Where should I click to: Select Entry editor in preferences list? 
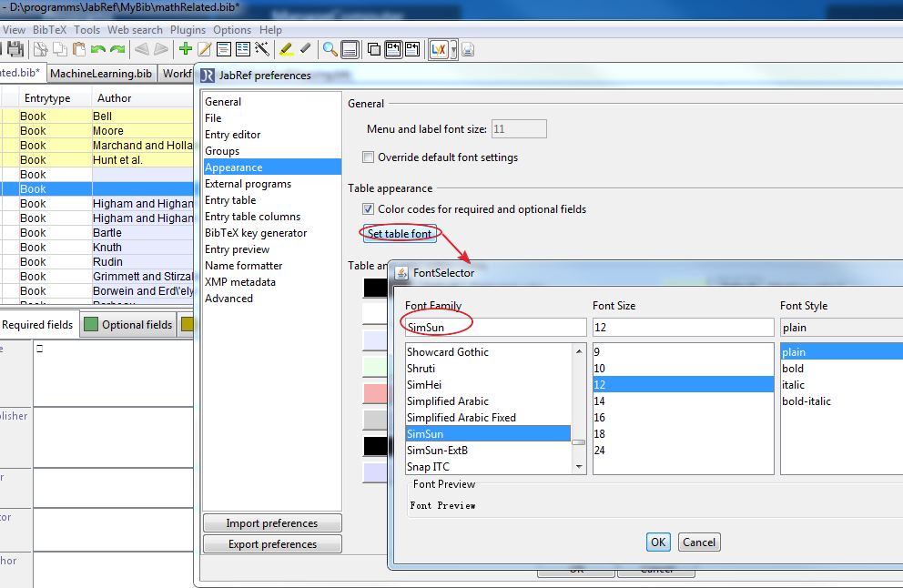pos(272,135)
